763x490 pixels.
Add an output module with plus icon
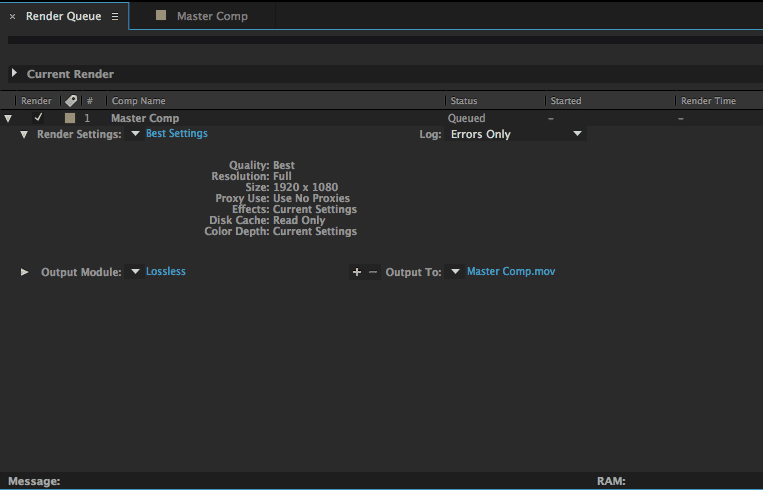click(x=357, y=272)
